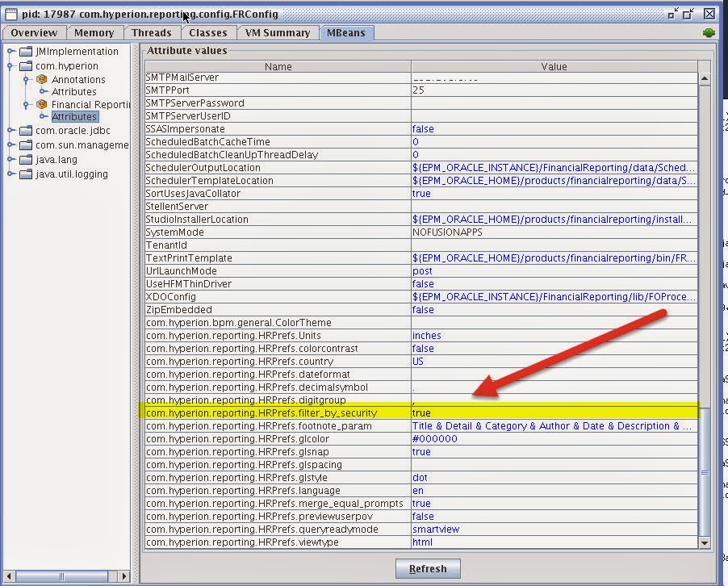Click the Financial Reporting MBean icon

(x=42, y=104)
